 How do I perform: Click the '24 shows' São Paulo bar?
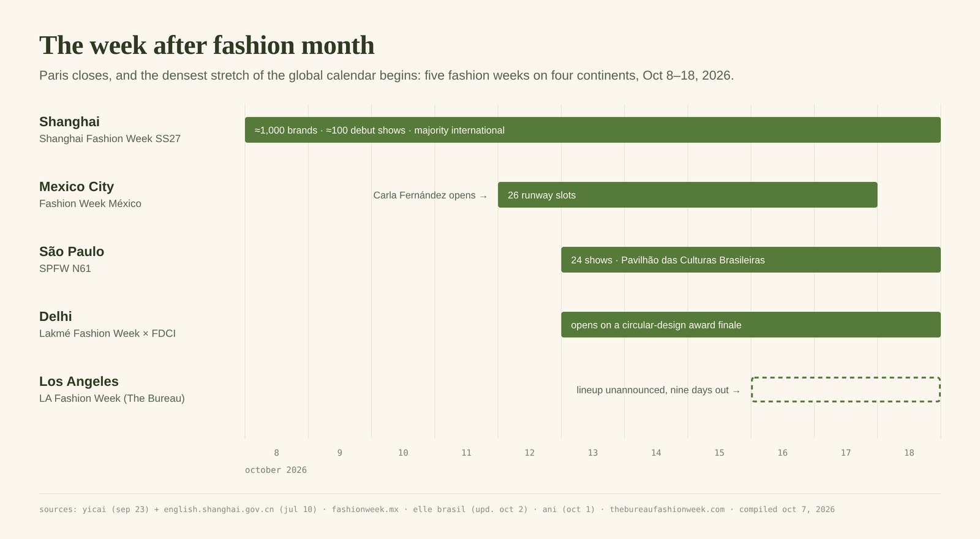point(750,260)
